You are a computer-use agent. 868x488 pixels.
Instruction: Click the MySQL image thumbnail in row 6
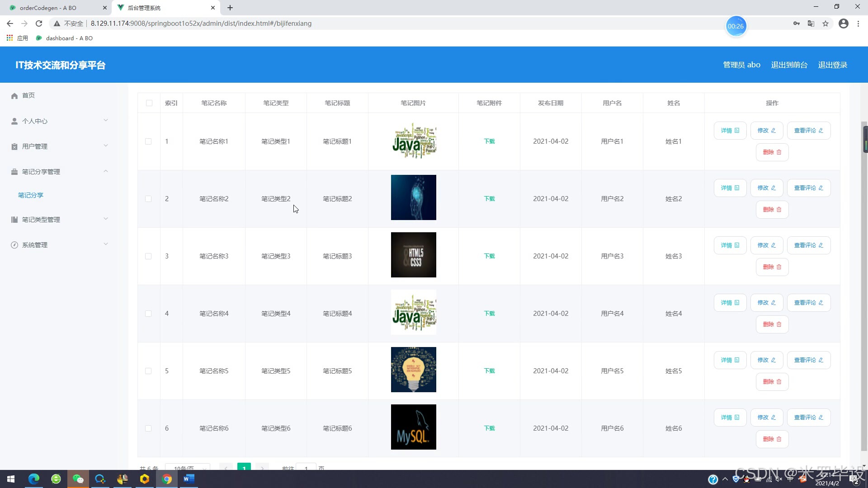click(414, 427)
